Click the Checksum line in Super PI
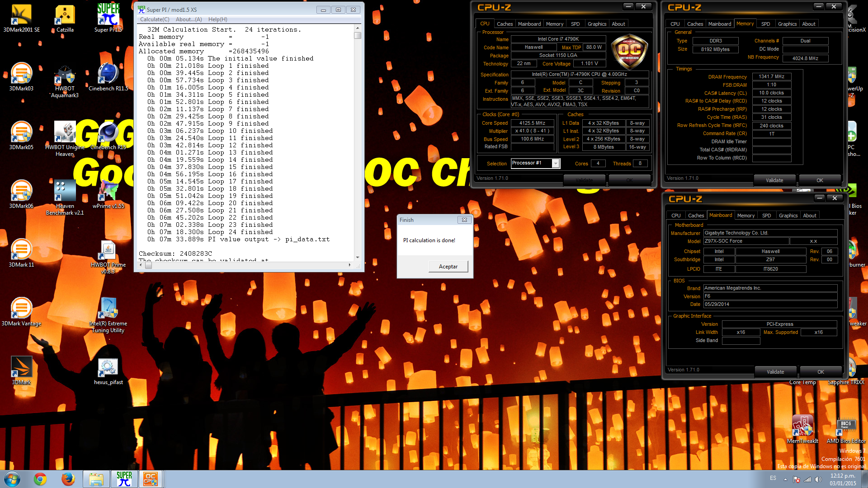 [175, 254]
